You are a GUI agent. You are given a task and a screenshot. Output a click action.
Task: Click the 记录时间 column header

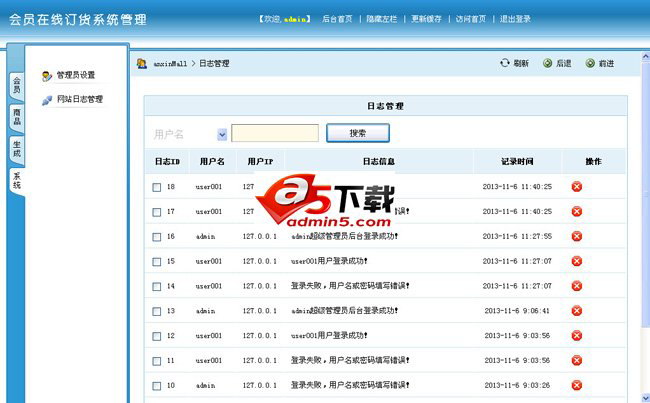click(517, 162)
